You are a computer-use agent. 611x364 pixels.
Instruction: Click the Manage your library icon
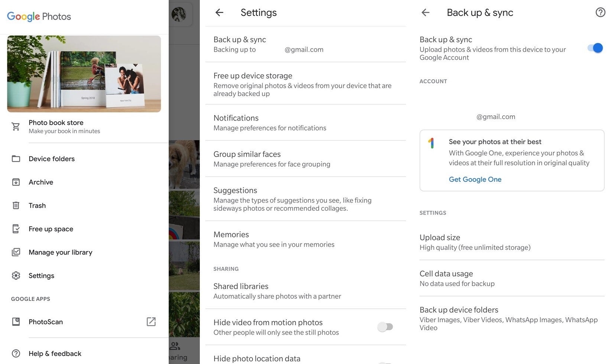pyautogui.click(x=16, y=252)
